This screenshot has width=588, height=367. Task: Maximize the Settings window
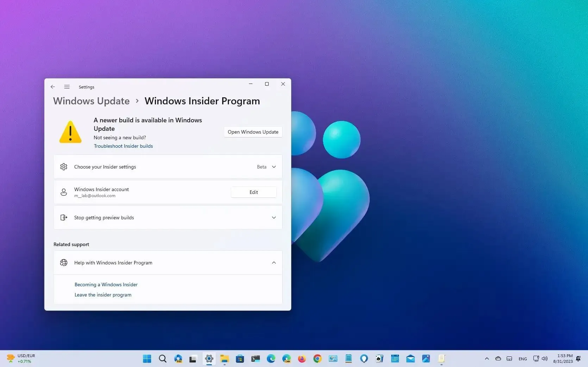click(x=267, y=84)
